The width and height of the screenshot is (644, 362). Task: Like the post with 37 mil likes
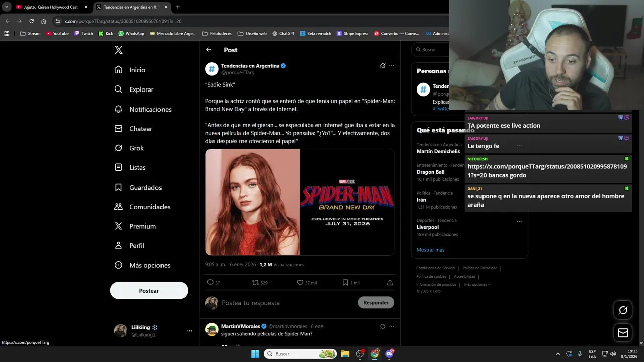pyautogui.click(x=300, y=283)
